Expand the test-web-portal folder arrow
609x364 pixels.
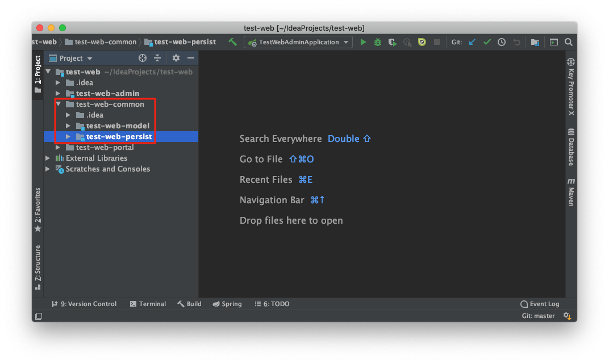58,148
